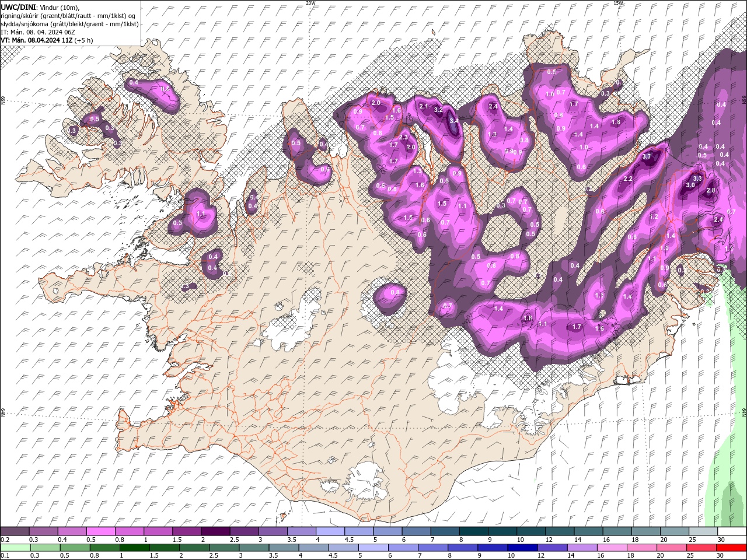
Task: Click the 3.0 snowfall value on the map
Action: coord(690,185)
